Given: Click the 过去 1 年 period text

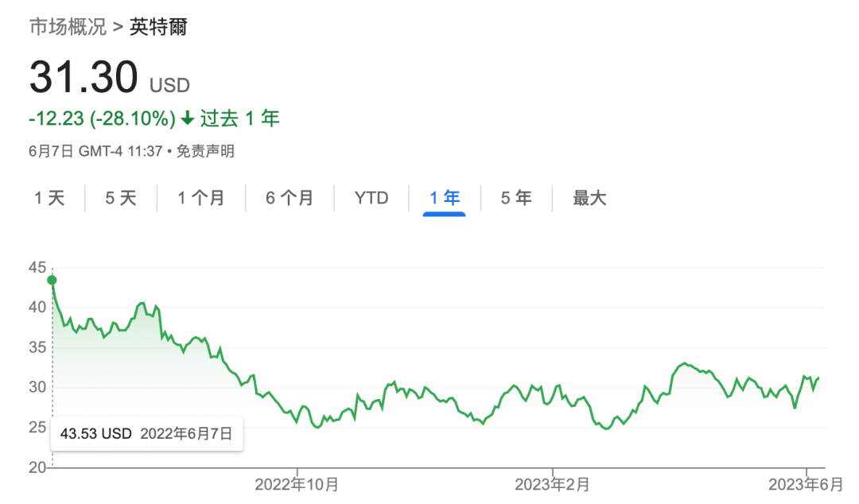Looking at the screenshot, I should pos(240,118).
